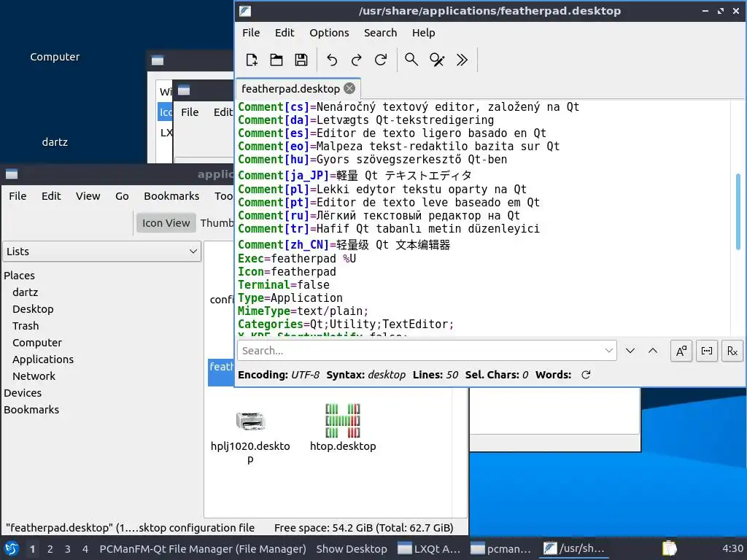Open Replace tool icon in FeatherPad
747x560 pixels.
[x=437, y=60]
